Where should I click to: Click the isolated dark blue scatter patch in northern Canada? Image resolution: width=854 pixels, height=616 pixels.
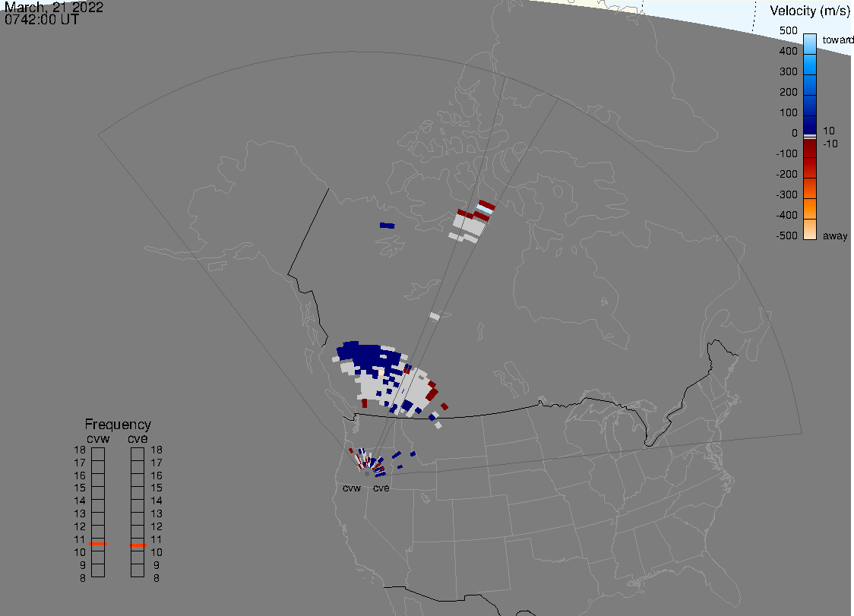(387, 226)
